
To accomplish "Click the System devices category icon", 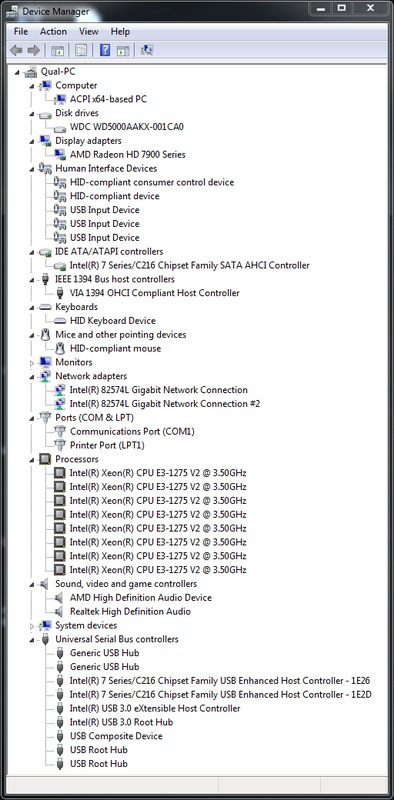I will [x=45, y=626].
